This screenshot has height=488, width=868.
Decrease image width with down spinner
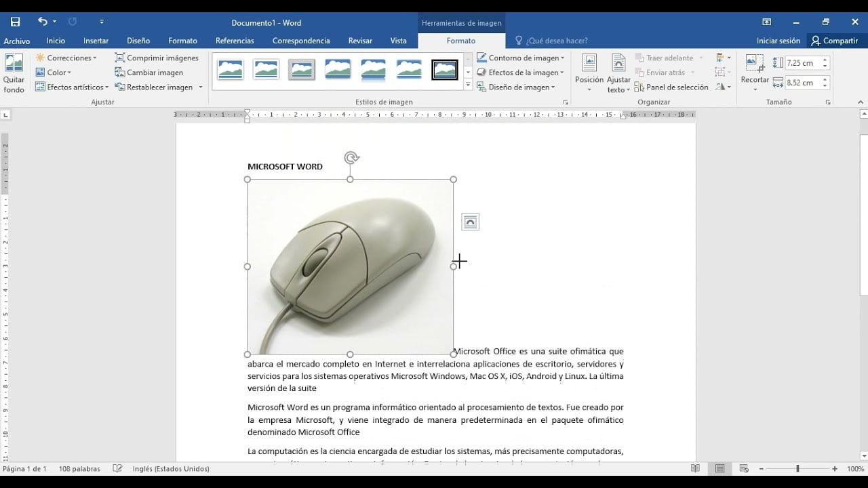pos(825,86)
